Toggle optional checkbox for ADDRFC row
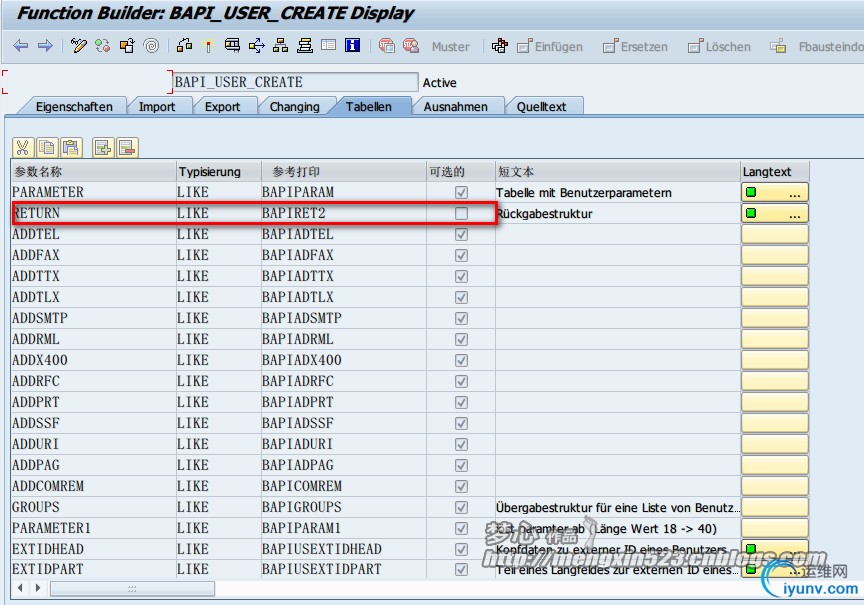 coord(461,381)
